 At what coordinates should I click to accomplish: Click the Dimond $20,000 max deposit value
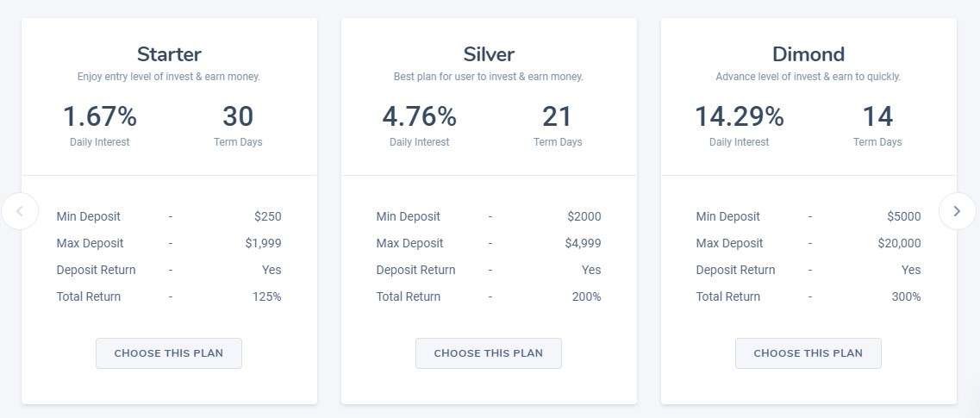[x=899, y=244]
